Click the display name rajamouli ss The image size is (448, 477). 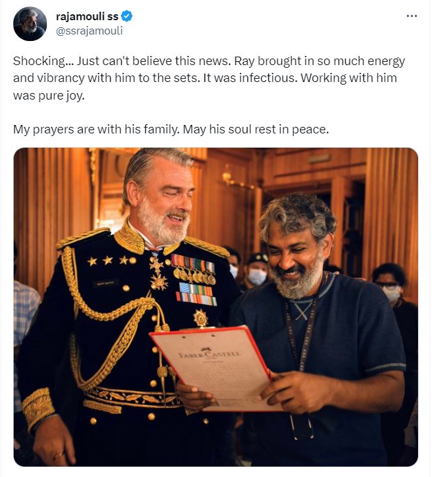[x=87, y=16]
